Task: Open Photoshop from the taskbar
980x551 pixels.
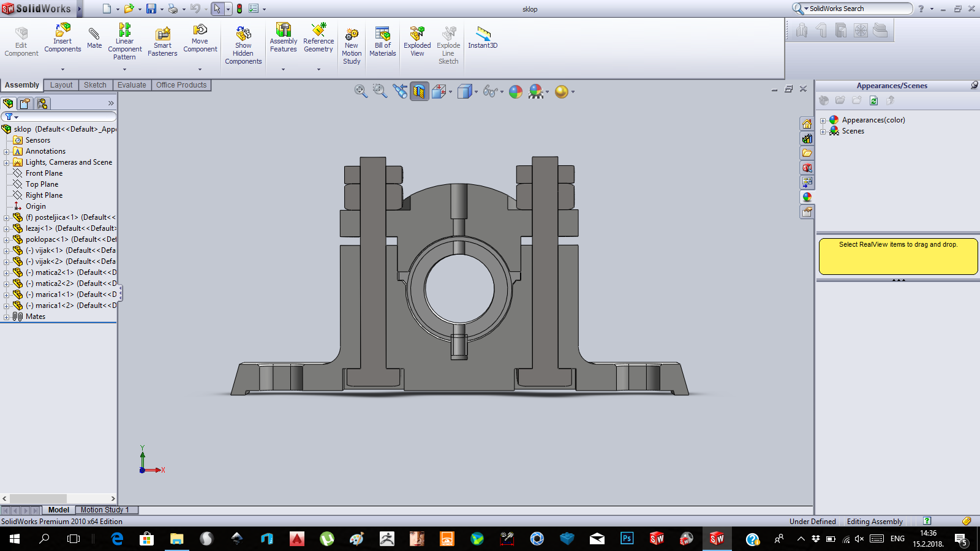Action: (627, 539)
